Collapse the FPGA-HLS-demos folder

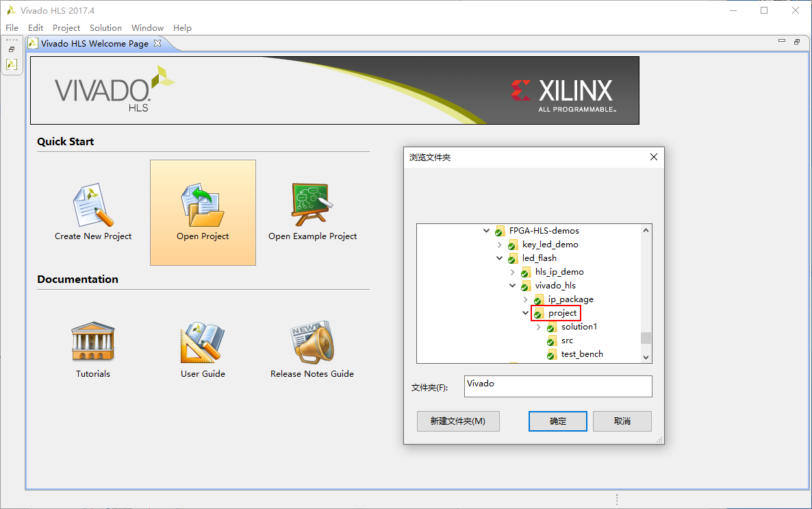487,231
